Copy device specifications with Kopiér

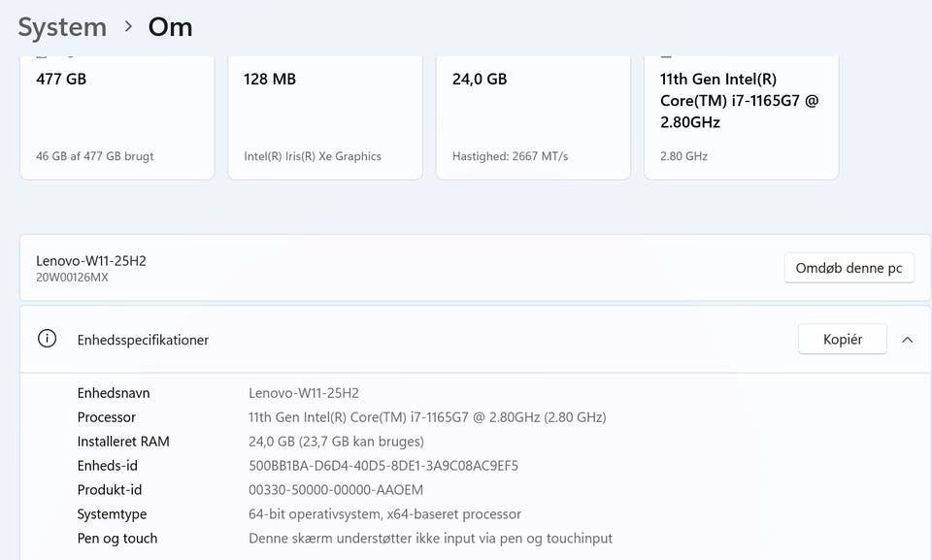pos(843,339)
